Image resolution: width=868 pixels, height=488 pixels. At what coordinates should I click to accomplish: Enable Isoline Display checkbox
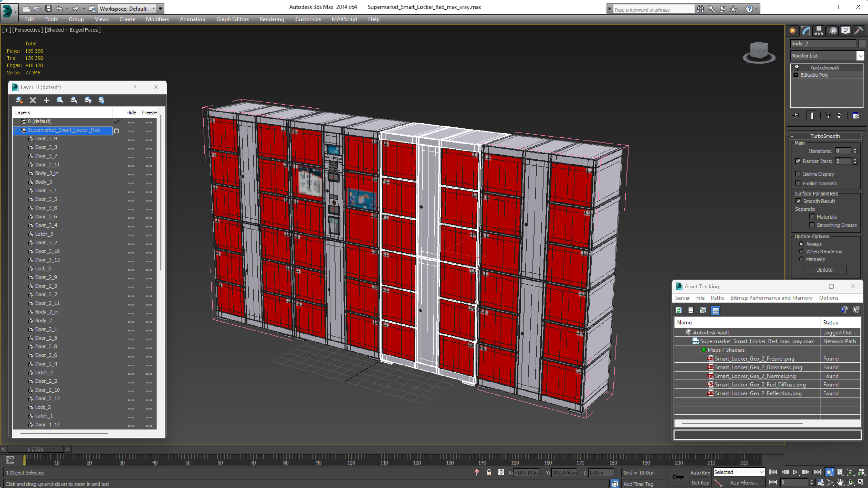tap(798, 174)
